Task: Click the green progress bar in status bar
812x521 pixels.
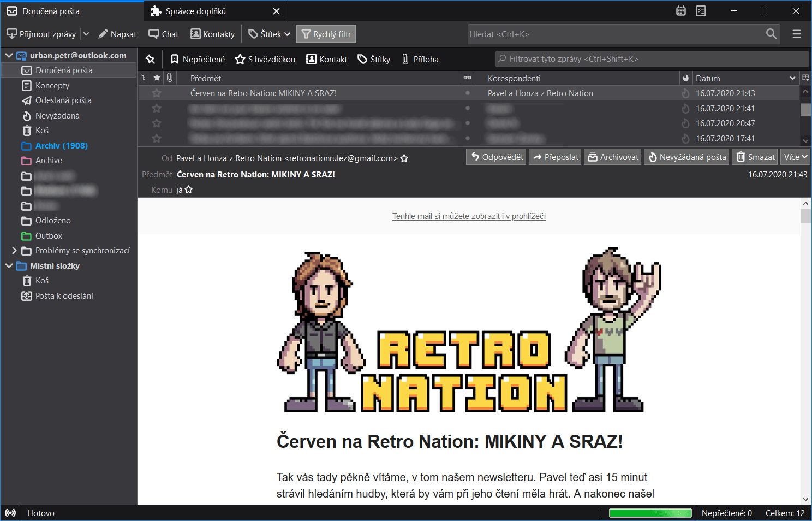Action: point(650,513)
